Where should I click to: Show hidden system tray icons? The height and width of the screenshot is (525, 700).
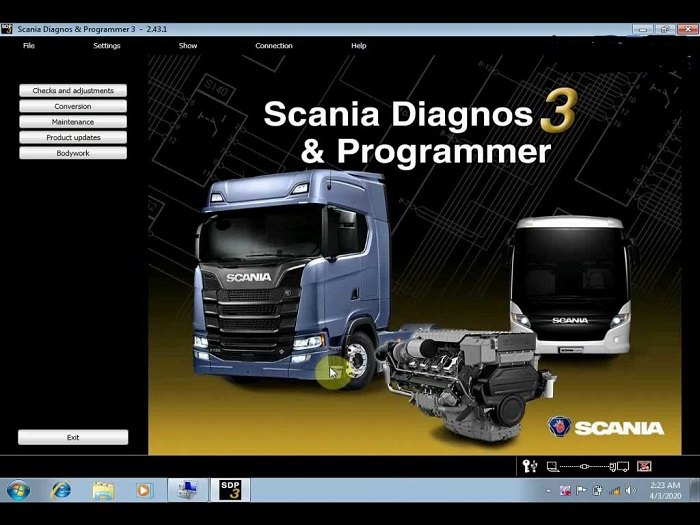[x=549, y=491]
